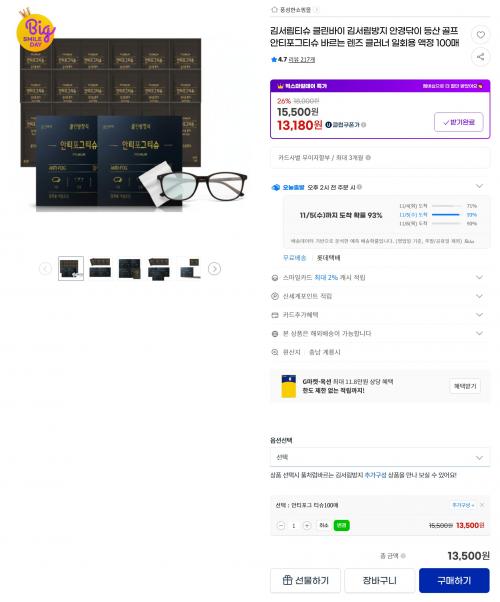Click the share icon
Screen dimensions: 500x602
click(x=480, y=57)
